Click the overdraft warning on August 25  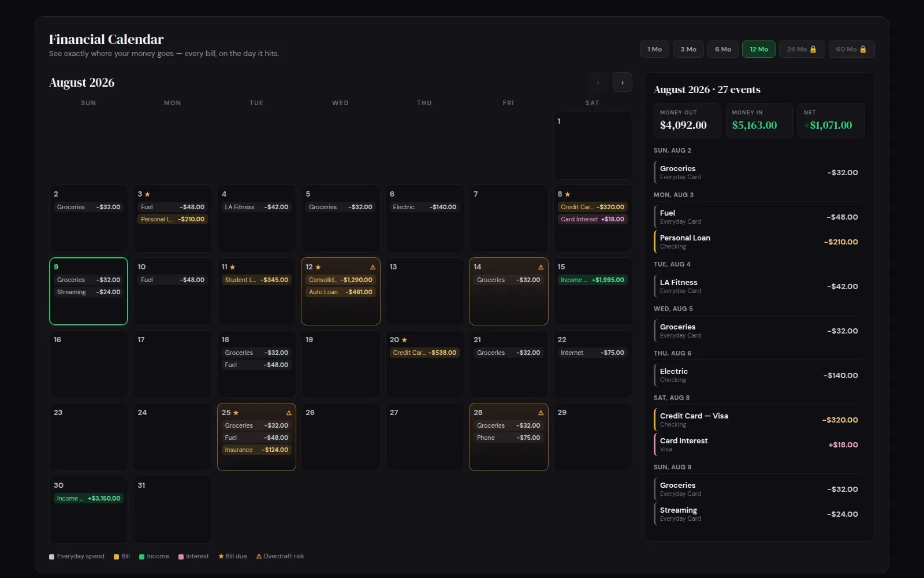(289, 413)
